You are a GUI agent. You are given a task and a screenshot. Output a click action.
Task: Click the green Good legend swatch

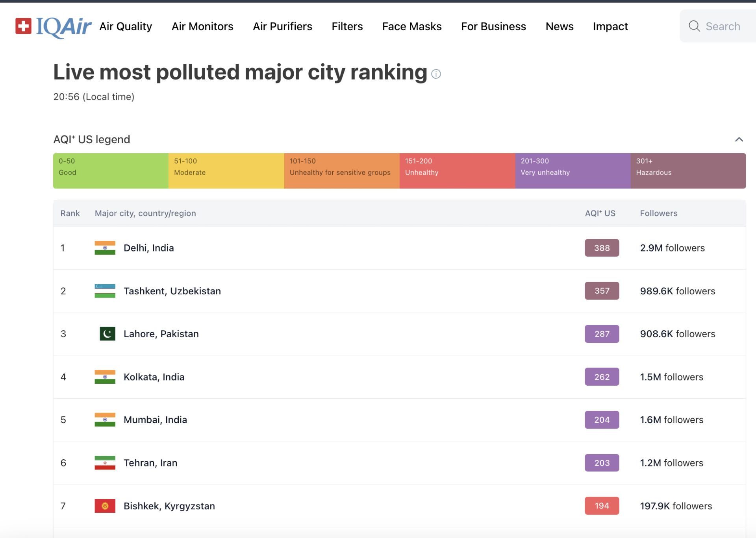coord(111,171)
